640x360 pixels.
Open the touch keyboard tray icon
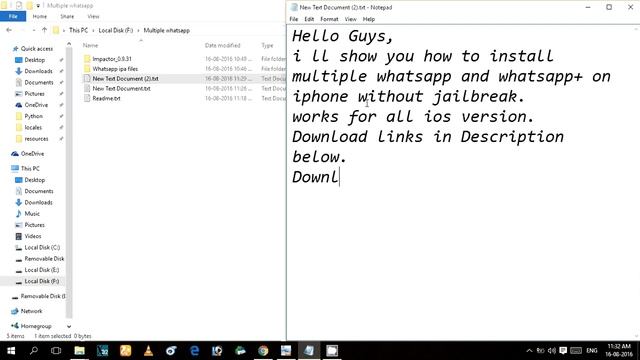coord(576,351)
